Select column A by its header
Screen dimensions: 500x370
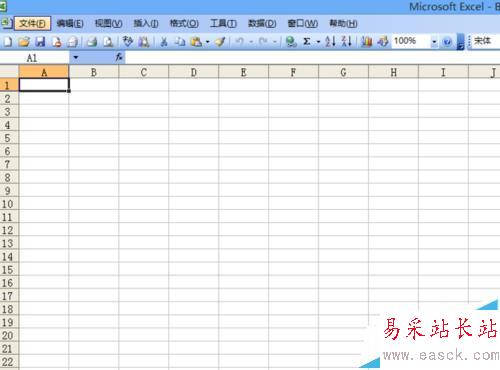click(44, 72)
